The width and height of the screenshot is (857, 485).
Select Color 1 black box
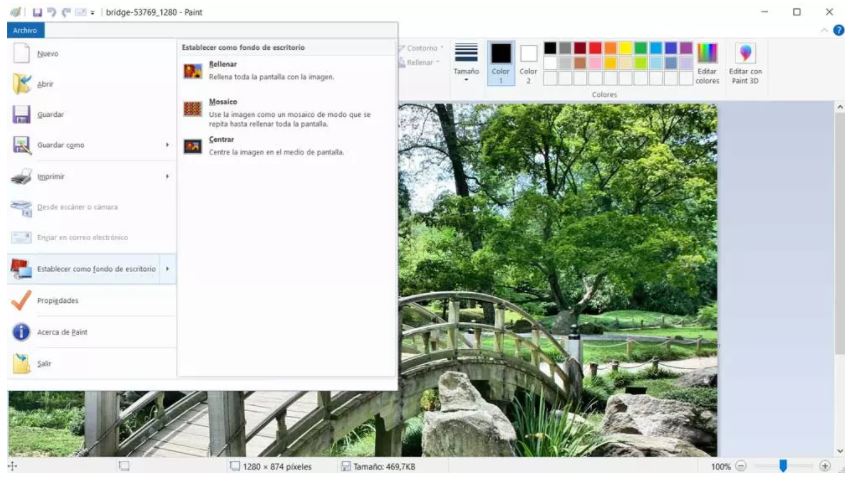pyautogui.click(x=501, y=63)
